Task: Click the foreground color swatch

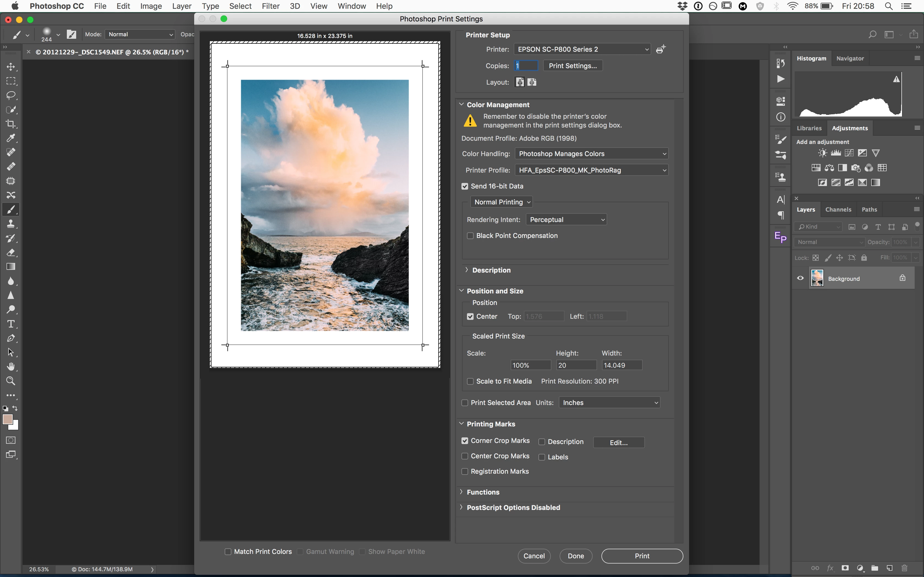Action: click(x=7, y=419)
